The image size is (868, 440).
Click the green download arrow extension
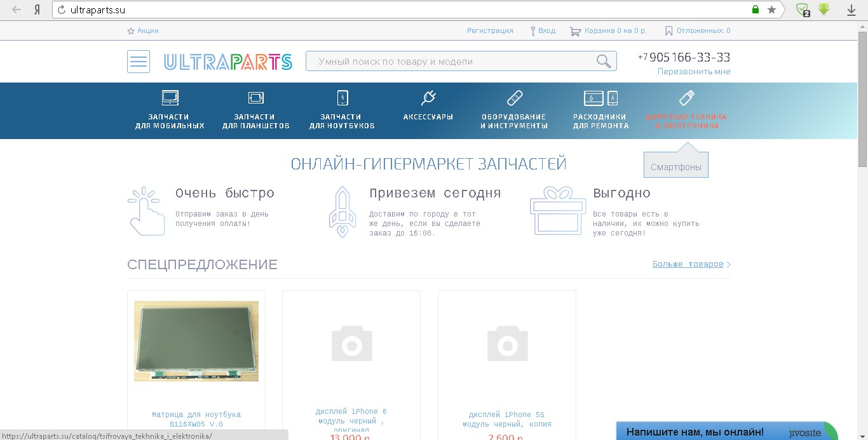(824, 9)
